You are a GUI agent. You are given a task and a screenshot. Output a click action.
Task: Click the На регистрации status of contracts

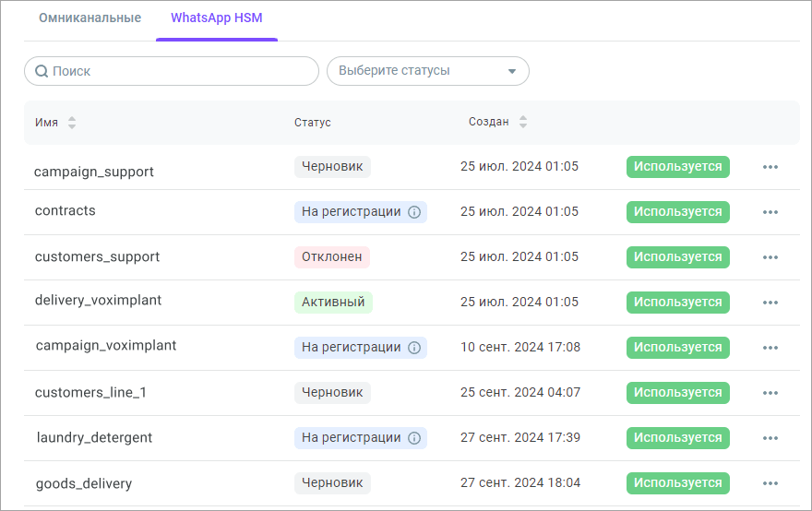point(361,212)
